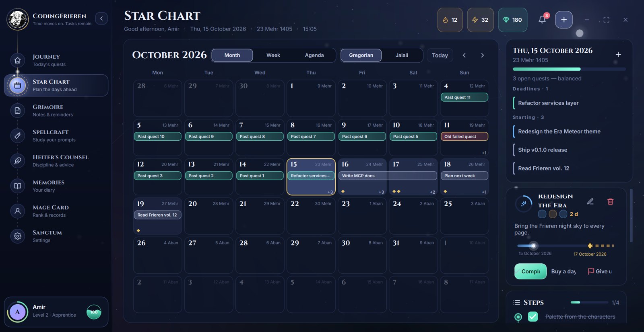Click the 'Buy a day' button
644x332 pixels.
pos(563,271)
